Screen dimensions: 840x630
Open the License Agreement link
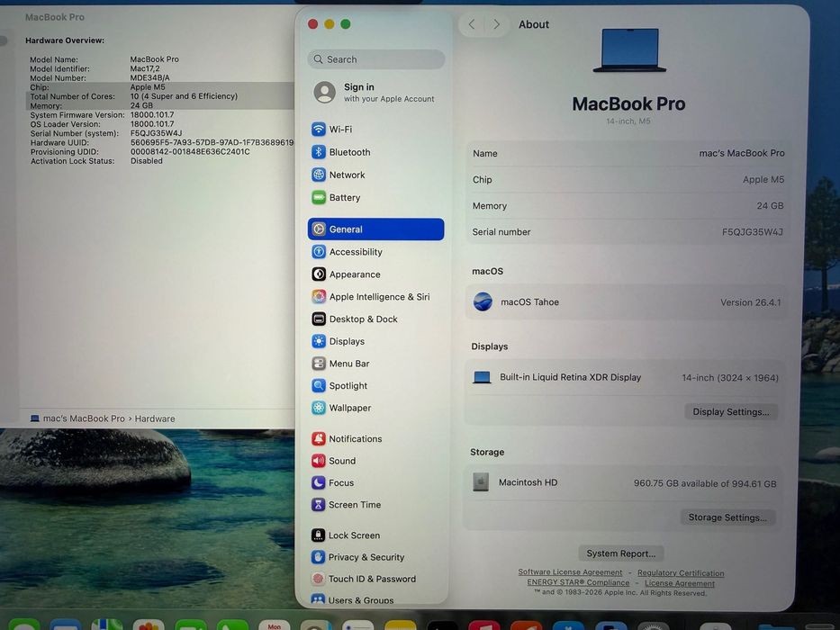(x=679, y=583)
